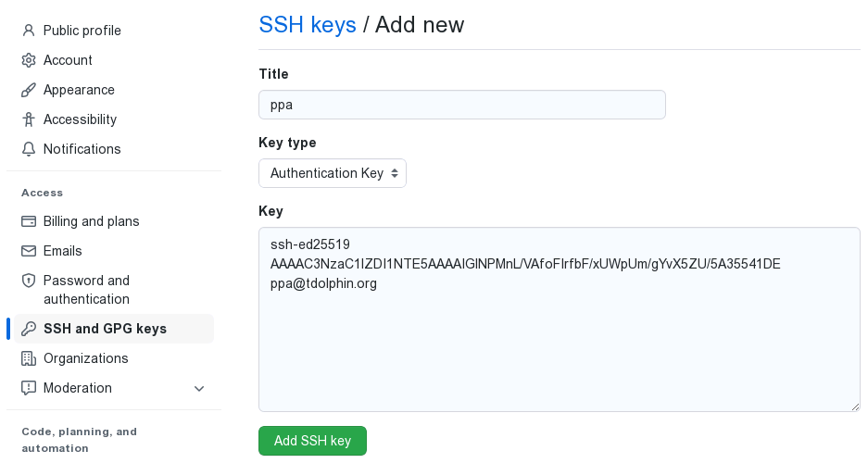
Task: Open the Key type dropdown
Action: [333, 173]
